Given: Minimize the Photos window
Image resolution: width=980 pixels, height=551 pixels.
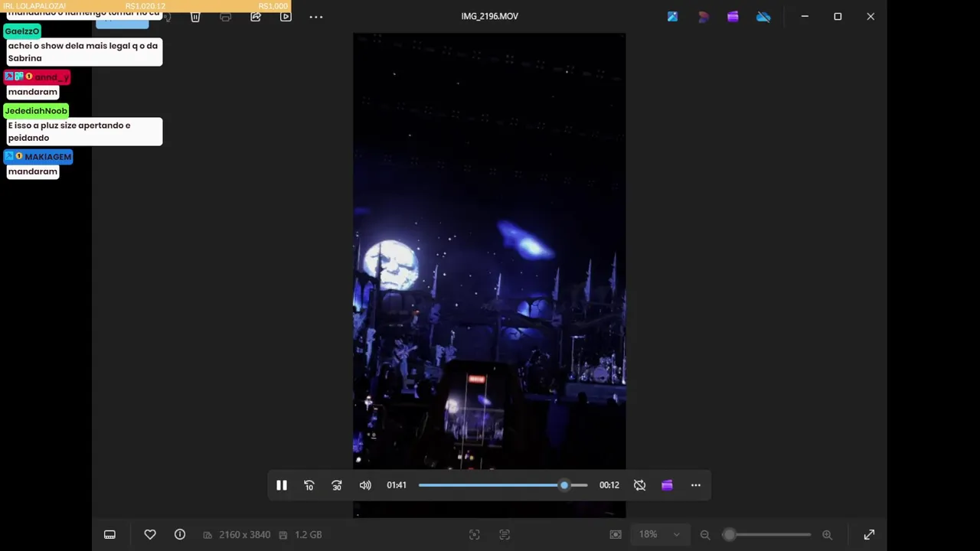Looking at the screenshot, I should (805, 16).
